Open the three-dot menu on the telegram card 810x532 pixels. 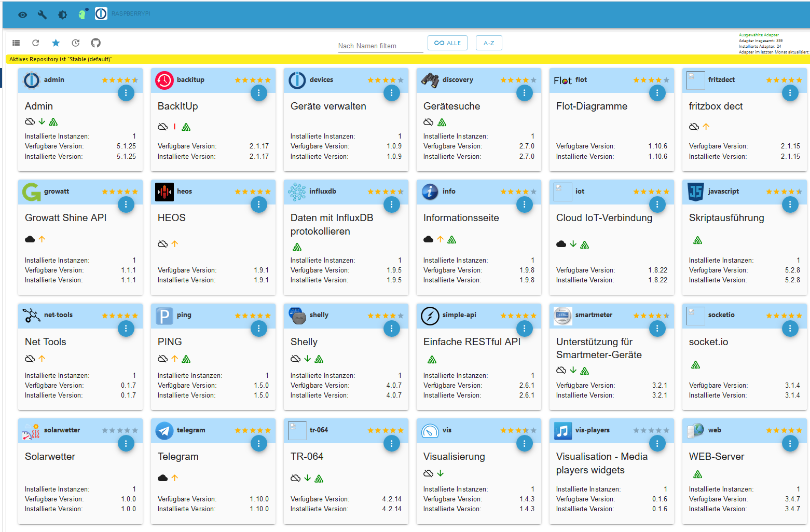[x=259, y=443]
